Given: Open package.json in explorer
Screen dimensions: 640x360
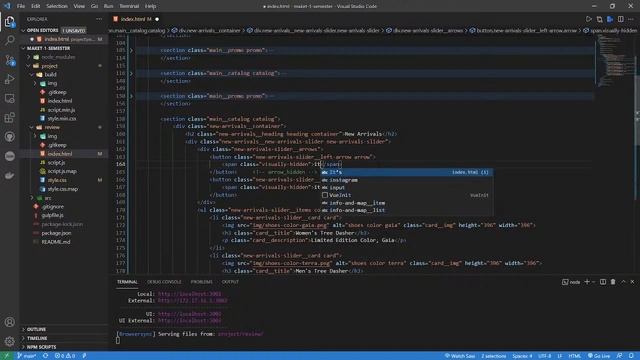Looking at the screenshot, I should 56,233.
